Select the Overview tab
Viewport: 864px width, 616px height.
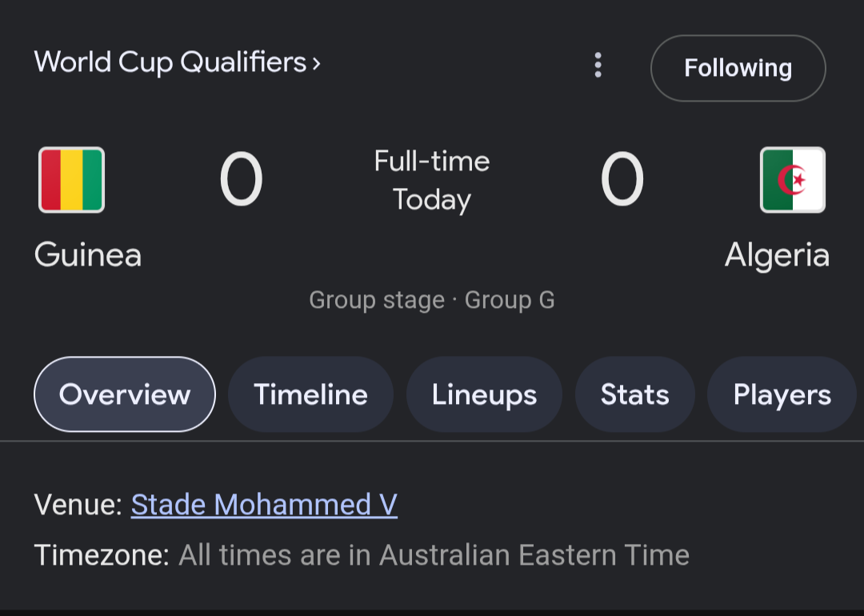click(x=125, y=394)
